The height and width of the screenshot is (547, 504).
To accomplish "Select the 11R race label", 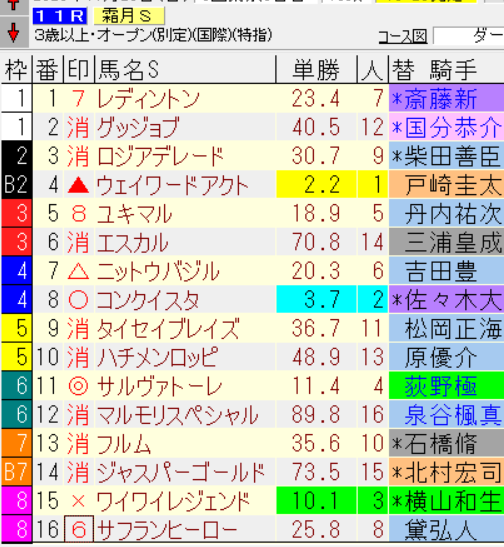I will tap(60, 16).
